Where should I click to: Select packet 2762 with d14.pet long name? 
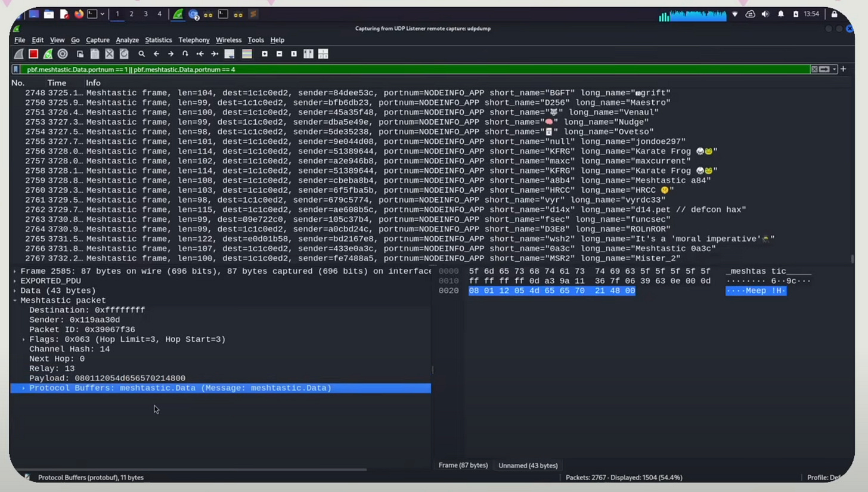click(x=432, y=210)
